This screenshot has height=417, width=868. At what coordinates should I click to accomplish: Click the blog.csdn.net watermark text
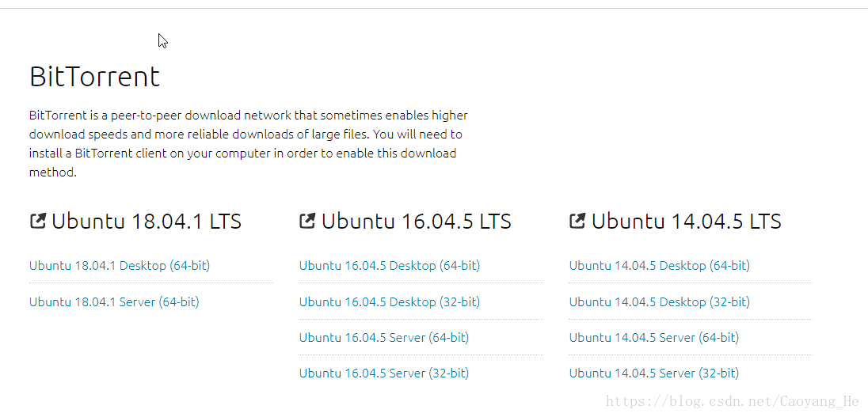(733, 401)
